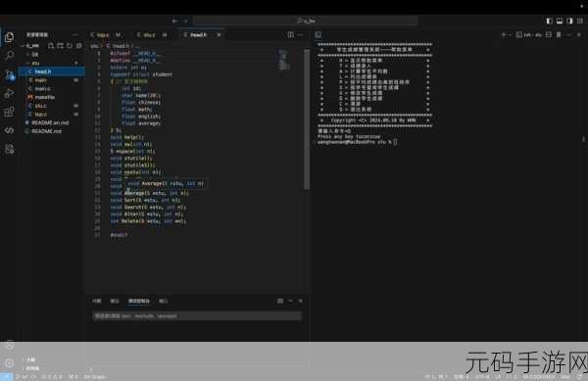Expand the Outline section
The image size is (588, 381).
click(29, 359)
